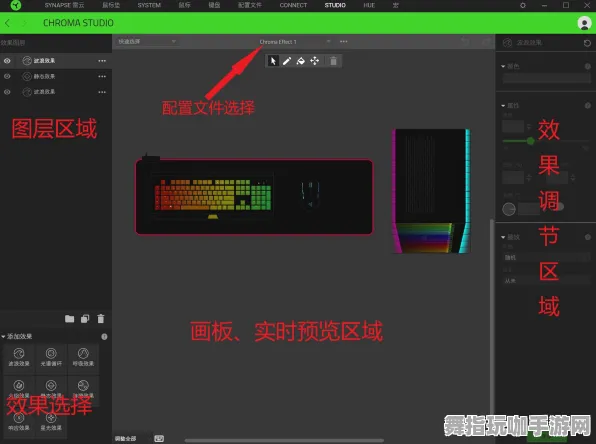Open the three-dot menu of the second layer
The height and width of the screenshot is (444, 596).
102,76
